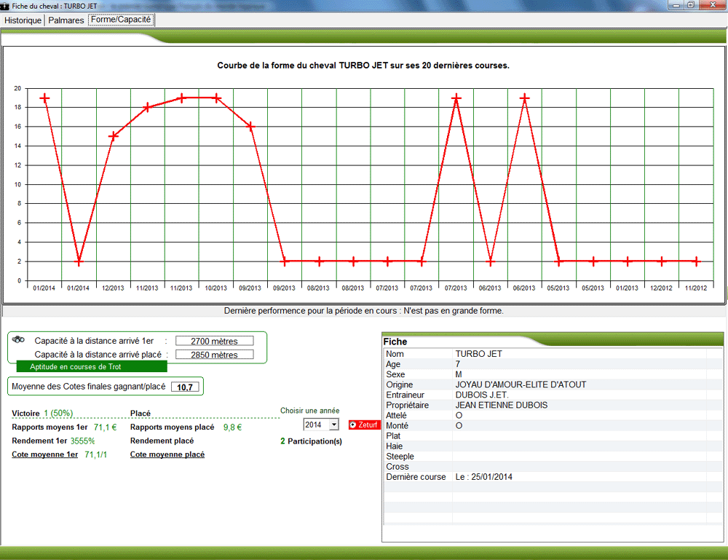Screen dimensions: 728x560
Task: Click the 12/2013 data point at value 15
Action: (x=113, y=136)
